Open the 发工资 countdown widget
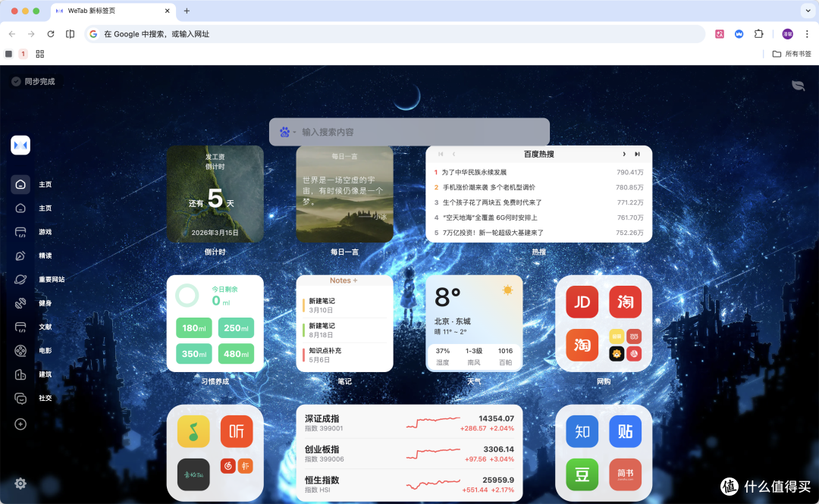 coord(215,194)
